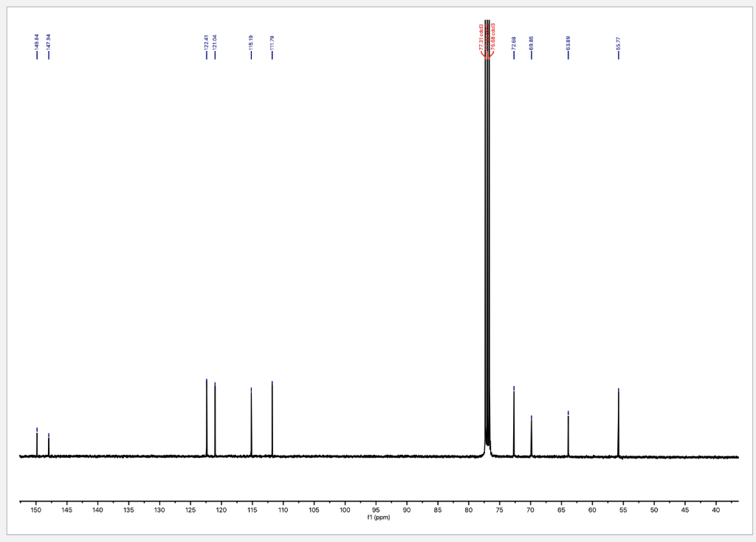This screenshot has width=756, height=542.
Task: Click the 95 tick on the ppm axis
Action: 376,510
